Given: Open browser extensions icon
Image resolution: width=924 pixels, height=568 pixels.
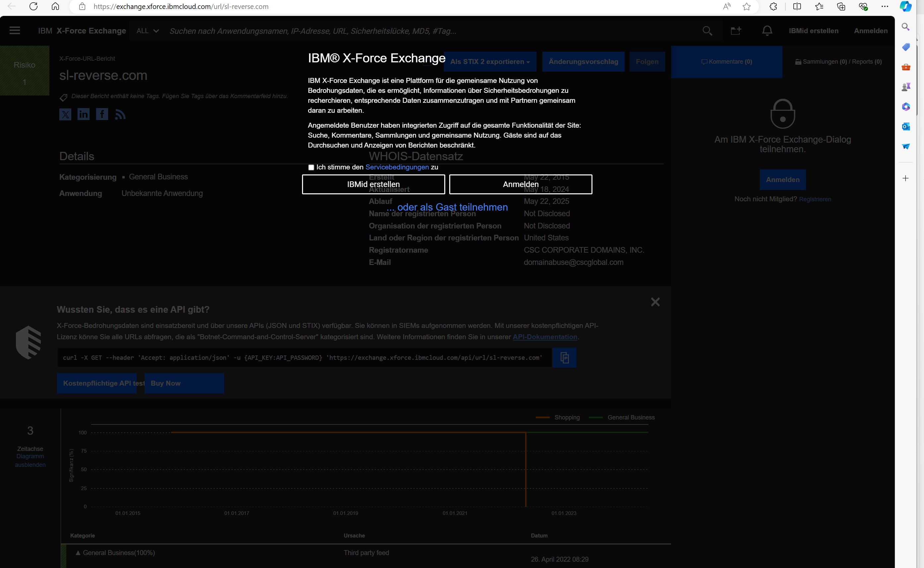Looking at the screenshot, I should [773, 6].
